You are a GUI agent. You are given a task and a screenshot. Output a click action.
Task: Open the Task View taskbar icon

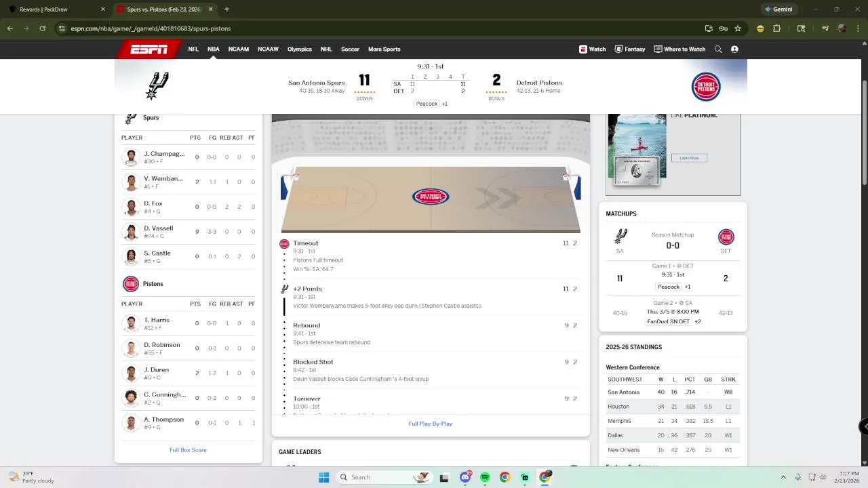click(x=444, y=477)
